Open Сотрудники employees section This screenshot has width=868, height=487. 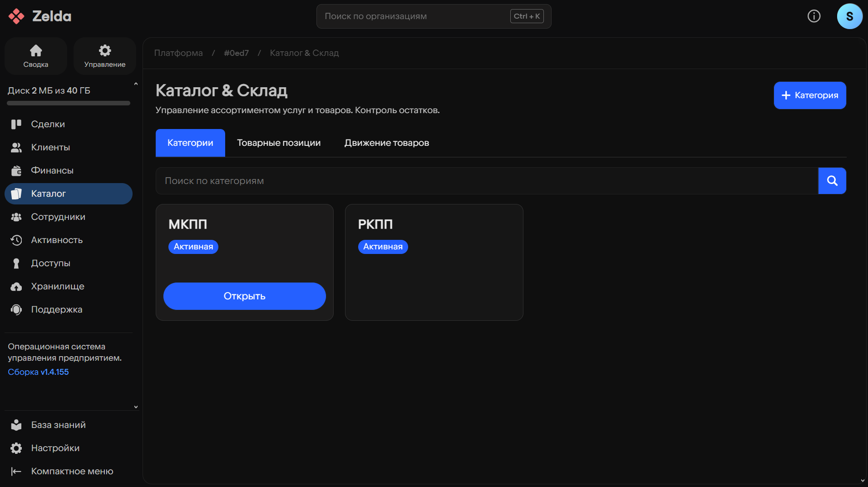click(58, 217)
